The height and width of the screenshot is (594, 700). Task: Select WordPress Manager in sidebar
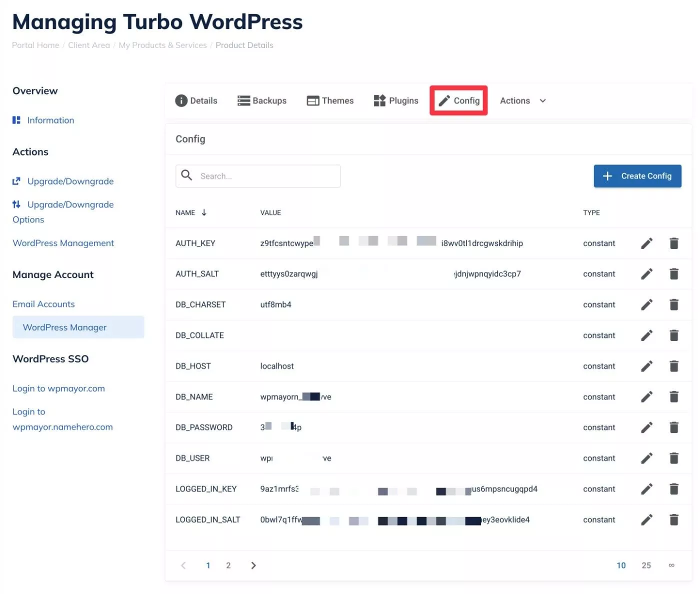tap(78, 327)
